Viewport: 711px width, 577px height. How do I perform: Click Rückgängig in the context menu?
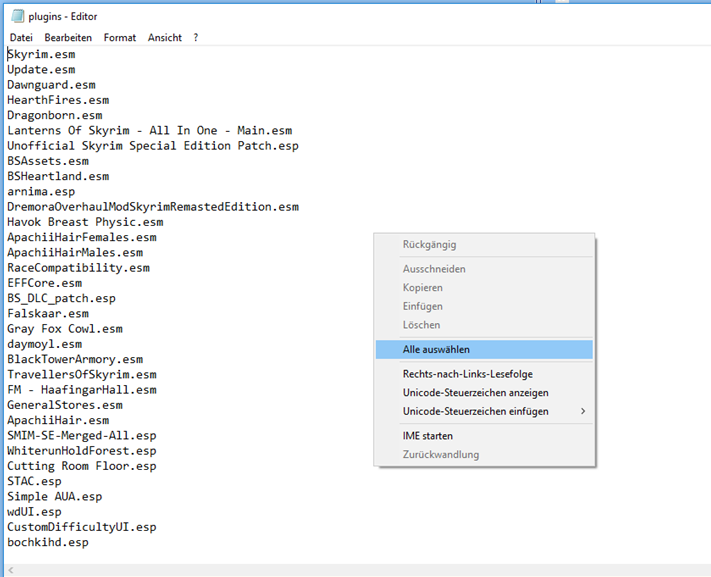point(429,245)
